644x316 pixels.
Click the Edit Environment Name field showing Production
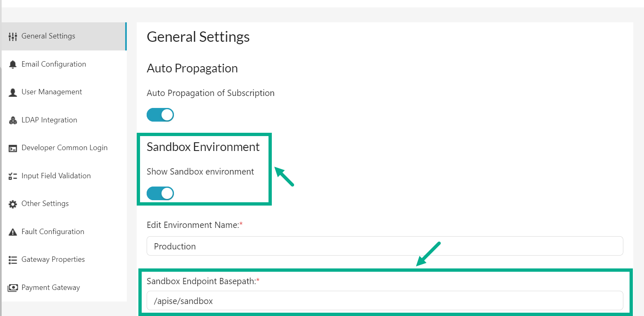(384, 246)
